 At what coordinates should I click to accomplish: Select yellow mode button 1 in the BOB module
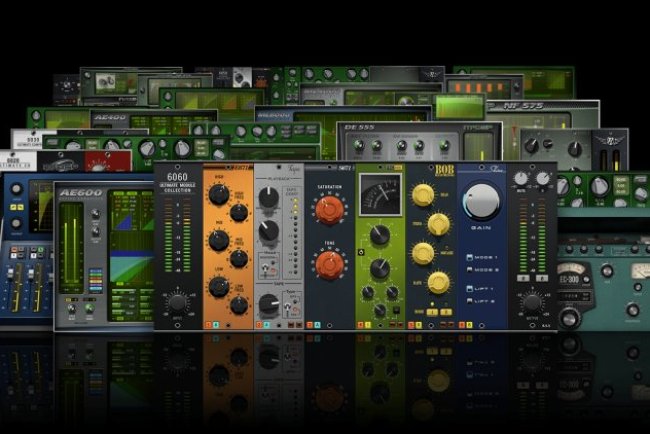click(x=432, y=312)
